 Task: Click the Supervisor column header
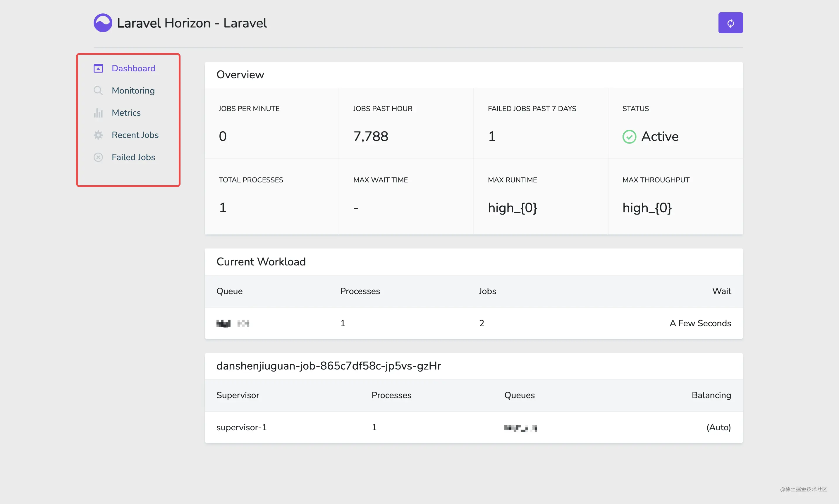[x=238, y=395]
